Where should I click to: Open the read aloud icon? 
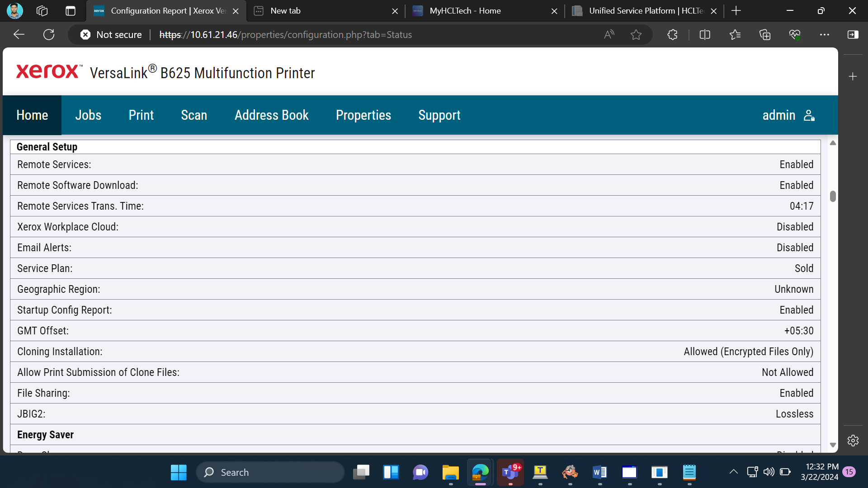pyautogui.click(x=609, y=34)
